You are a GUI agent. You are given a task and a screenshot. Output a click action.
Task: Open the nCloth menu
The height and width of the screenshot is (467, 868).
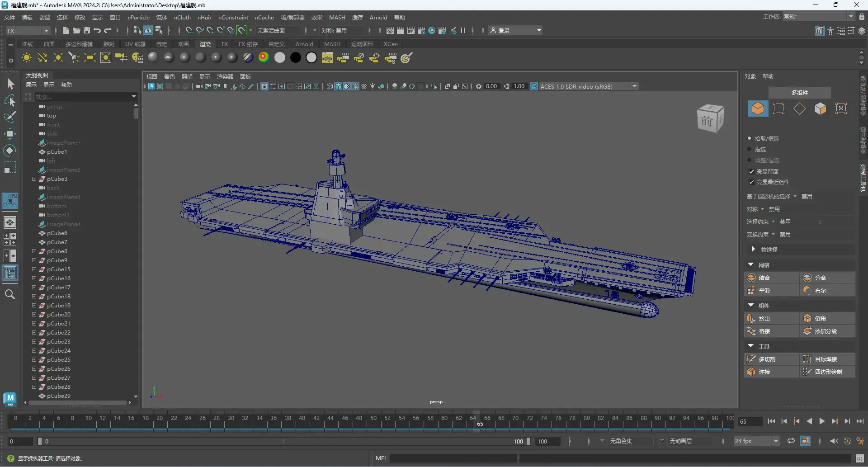click(182, 17)
